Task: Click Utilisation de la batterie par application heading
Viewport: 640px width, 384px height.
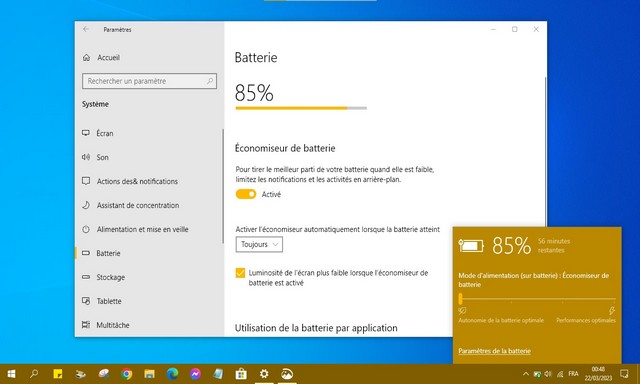Action: 316,328
